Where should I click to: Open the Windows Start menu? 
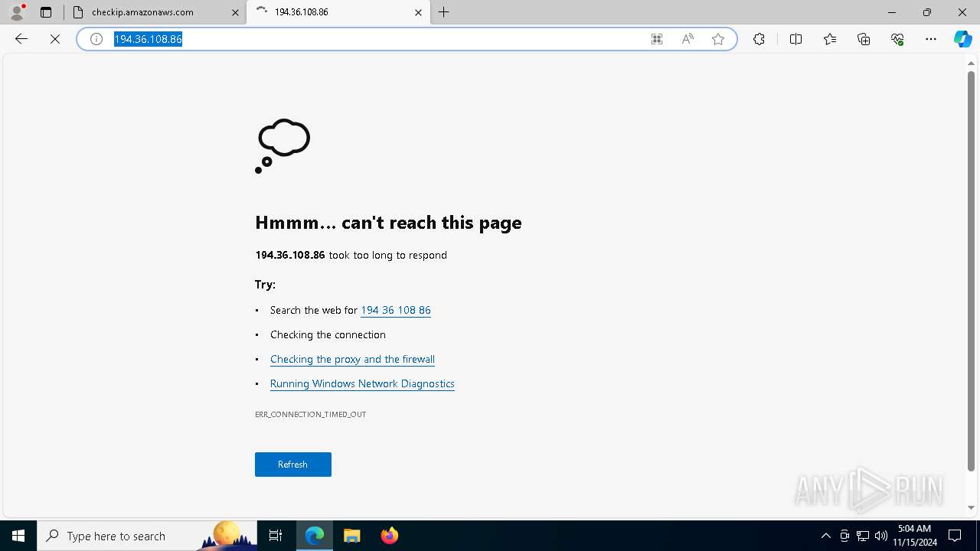point(18,536)
